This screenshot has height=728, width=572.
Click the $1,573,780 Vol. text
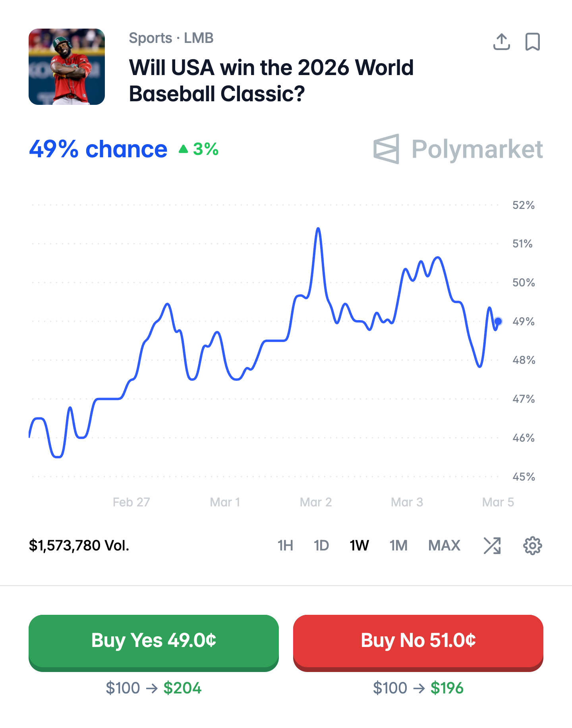pyautogui.click(x=79, y=545)
